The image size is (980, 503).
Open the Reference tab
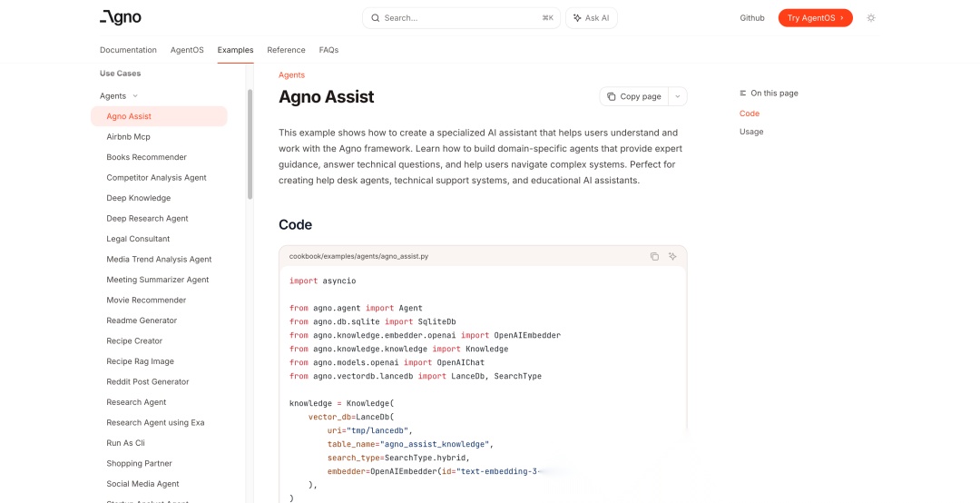[286, 50]
